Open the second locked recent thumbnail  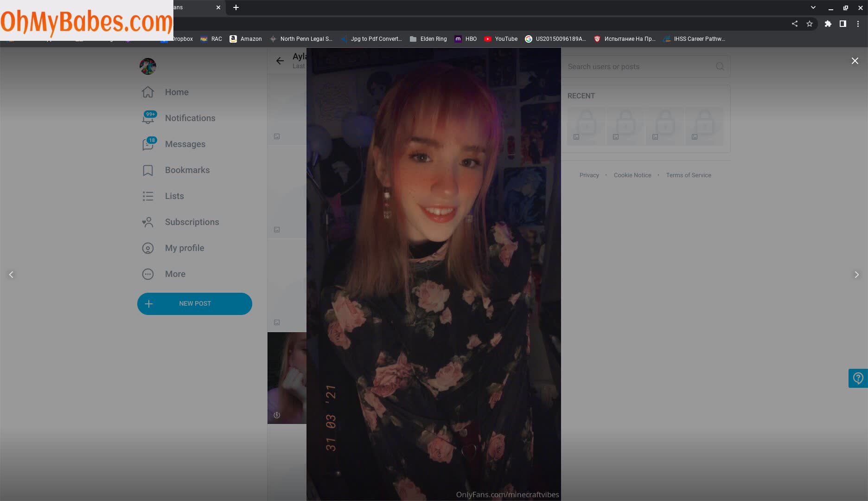(625, 126)
